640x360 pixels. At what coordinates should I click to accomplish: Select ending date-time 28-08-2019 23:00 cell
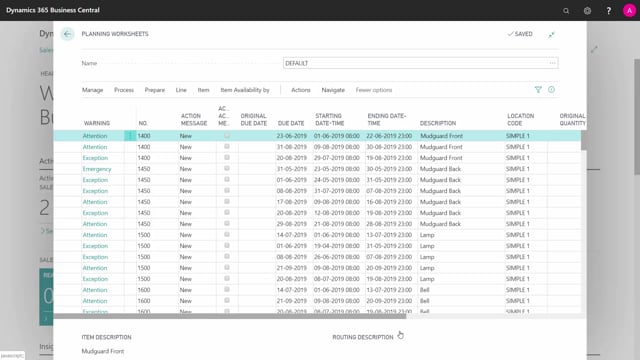click(389, 224)
